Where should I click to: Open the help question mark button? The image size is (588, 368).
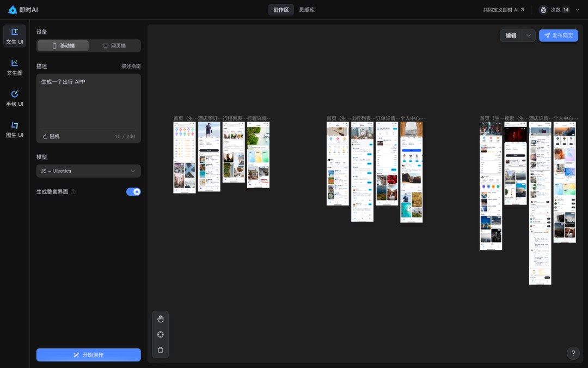pos(573,353)
